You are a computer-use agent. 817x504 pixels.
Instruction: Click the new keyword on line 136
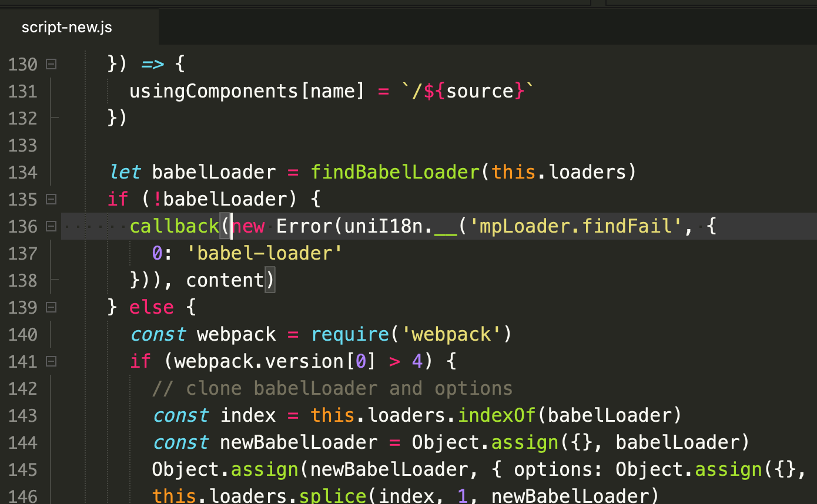[248, 227]
